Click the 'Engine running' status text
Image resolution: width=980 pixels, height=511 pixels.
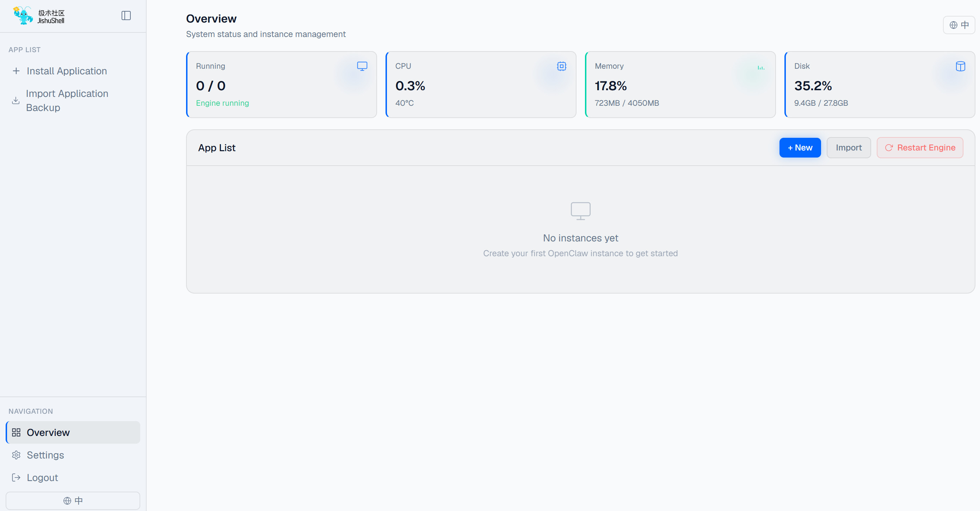point(222,103)
